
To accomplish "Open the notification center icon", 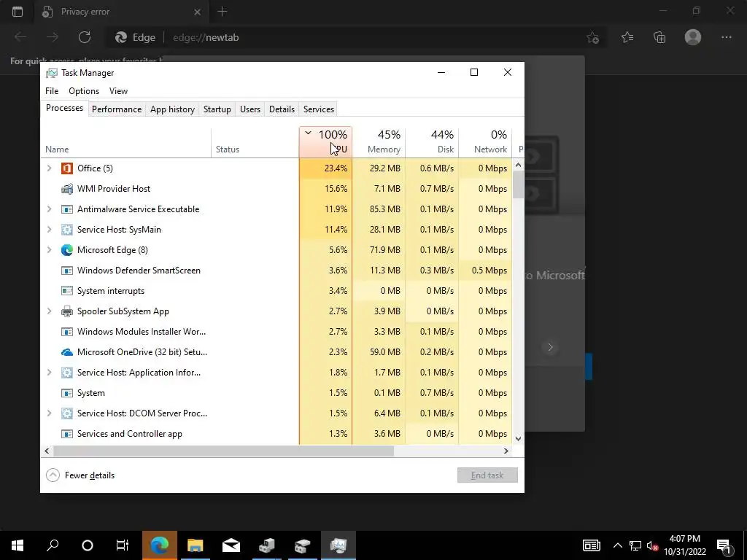I will 724,545.
